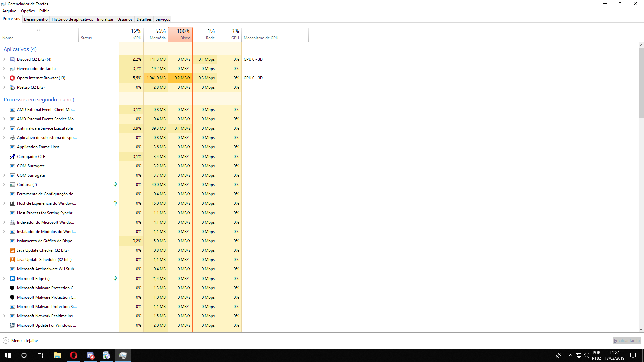The width and height of the screenshot is (644, 362).
Task: Open the Opções menu
Action: click(x=28, y=11)
